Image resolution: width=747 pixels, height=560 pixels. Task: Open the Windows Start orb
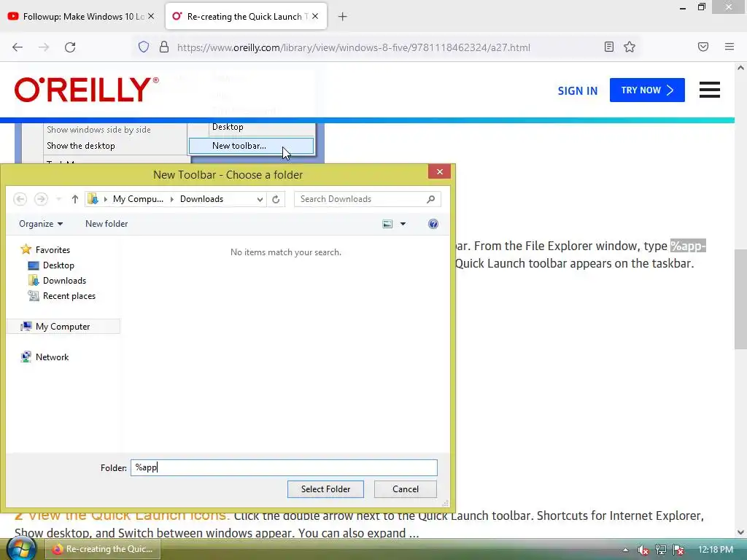(x=21, y=549)
